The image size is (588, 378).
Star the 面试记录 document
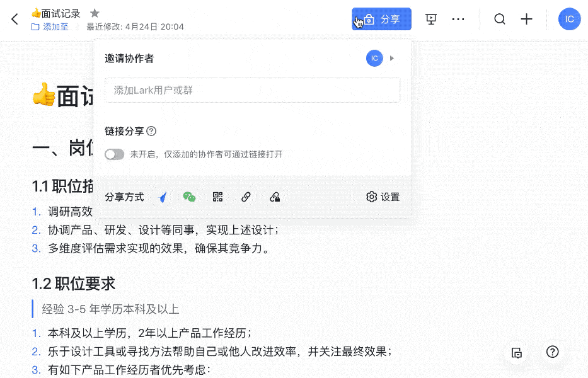[x=95, y=13]
